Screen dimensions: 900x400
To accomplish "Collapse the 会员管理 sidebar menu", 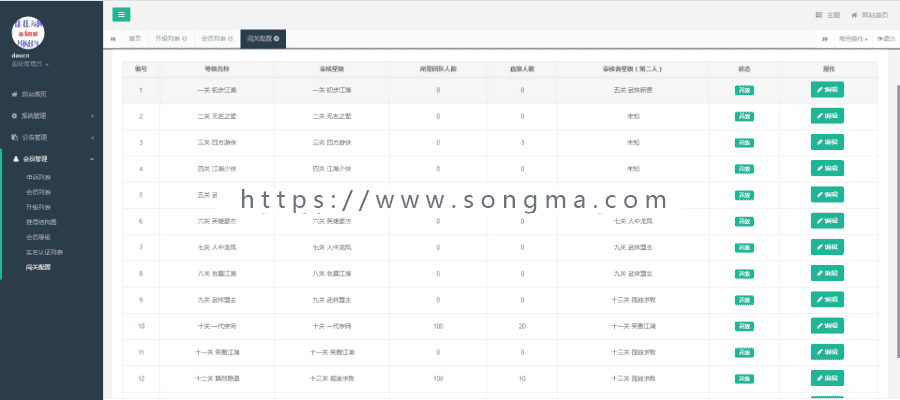I will [x=51, y=159].
